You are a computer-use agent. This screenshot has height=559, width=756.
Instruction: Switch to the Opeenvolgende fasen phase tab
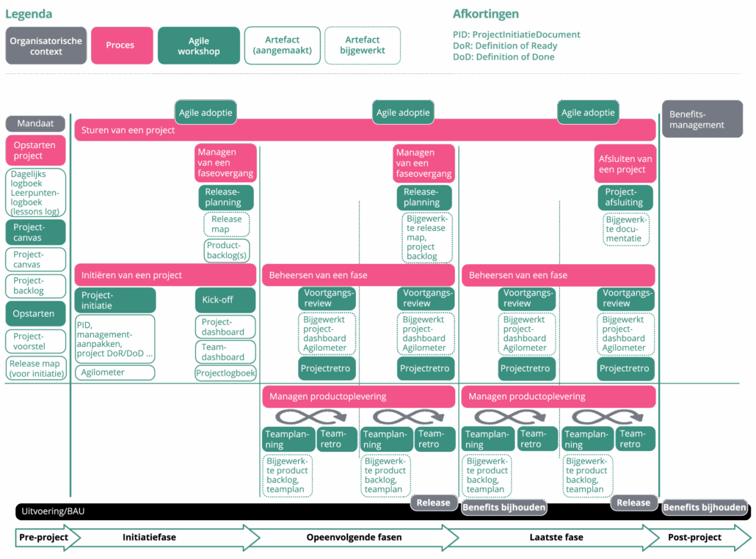[355, 537]
